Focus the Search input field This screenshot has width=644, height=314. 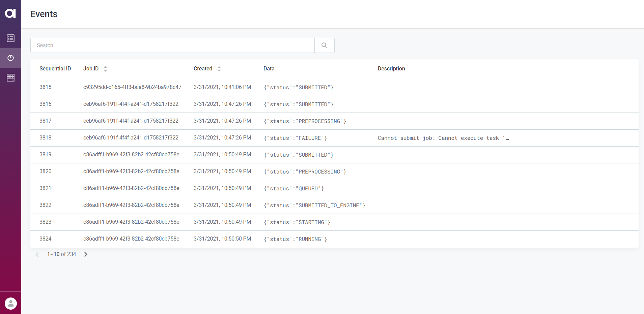click(172, 45)
